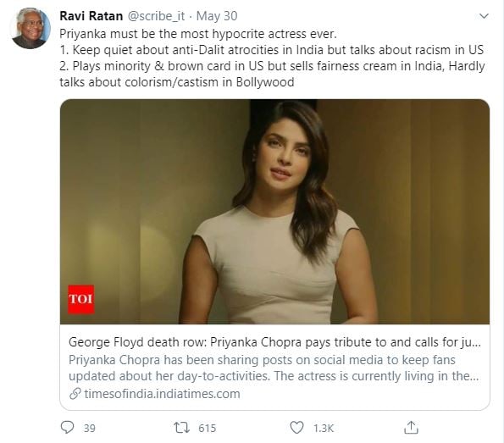
Task: Click the 1.3K likes count
Action: [x=324, y=429]
